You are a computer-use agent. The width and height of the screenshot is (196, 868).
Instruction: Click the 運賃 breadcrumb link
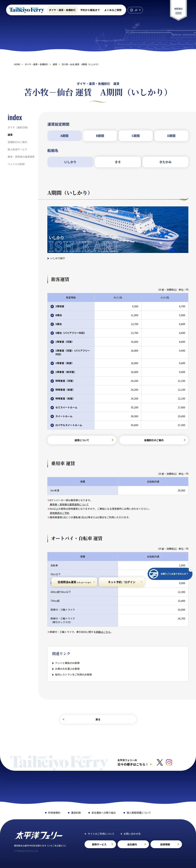coord(55,64)
